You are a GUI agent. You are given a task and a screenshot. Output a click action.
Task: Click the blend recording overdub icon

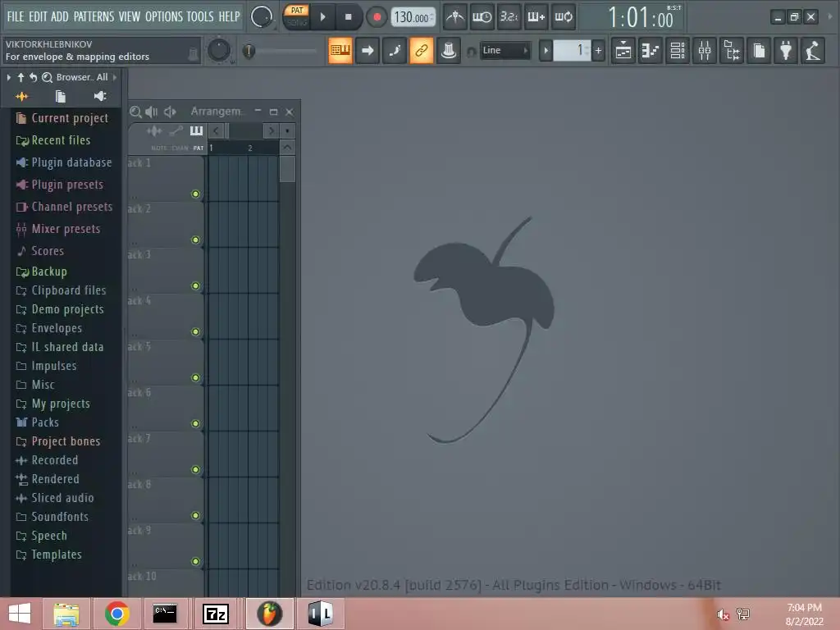536,17
